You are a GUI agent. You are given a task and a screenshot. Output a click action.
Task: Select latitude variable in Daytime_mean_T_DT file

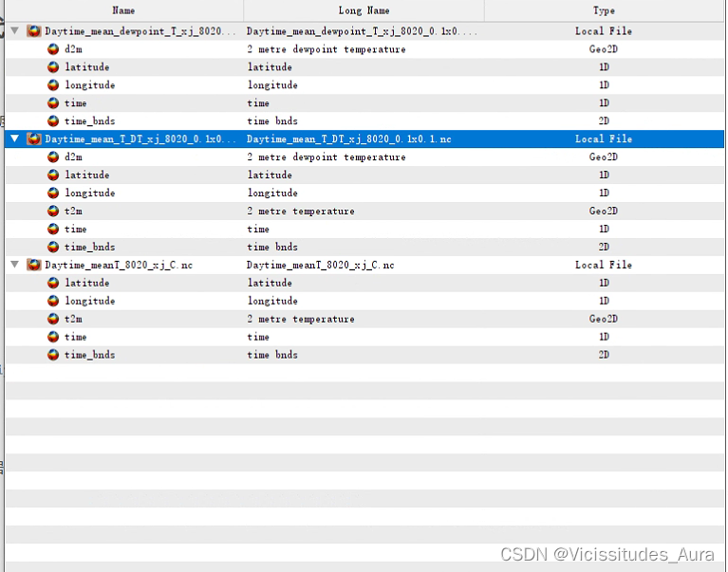click(x=86, y=175)
